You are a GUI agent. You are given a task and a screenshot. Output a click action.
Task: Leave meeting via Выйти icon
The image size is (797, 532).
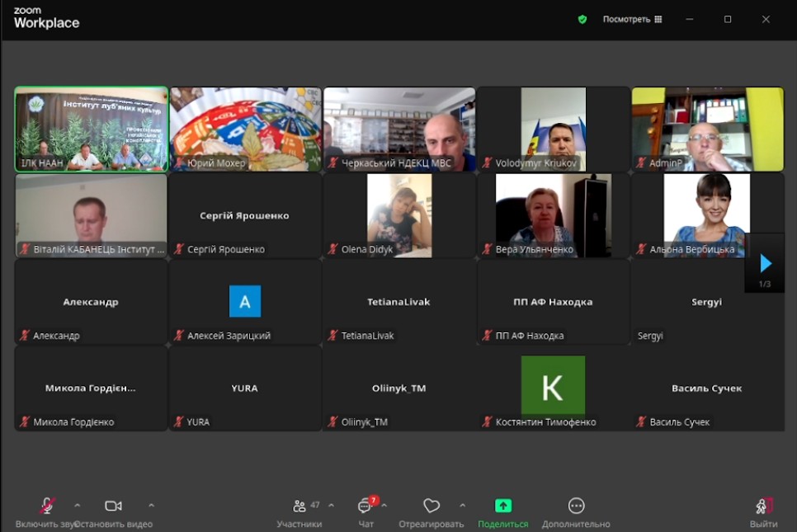tap(763, 506)
